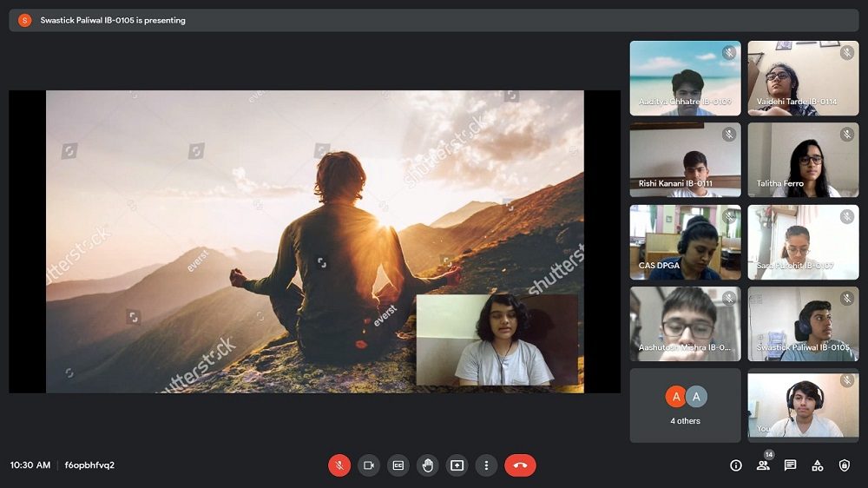Screen dimensions: 868x488
Task: Unmute your microphone with the red mic button
Action: (x=339, y=465)
